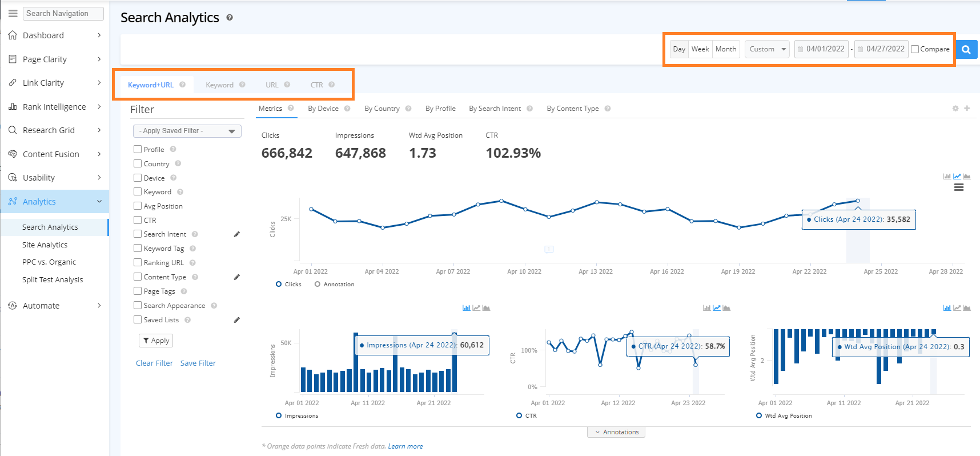Click the edit pencil next to Saved Lists
980x456 pixels.
tap(237, 320)
